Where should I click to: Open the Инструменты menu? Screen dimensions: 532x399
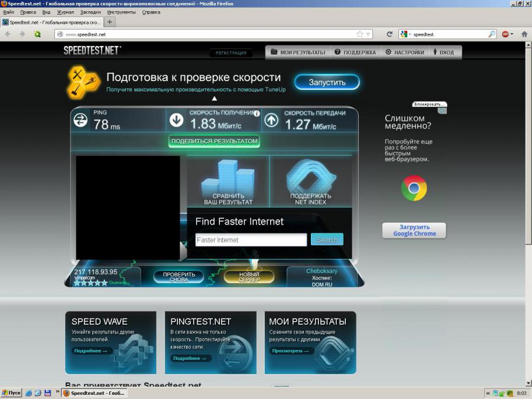coord(121,12)
